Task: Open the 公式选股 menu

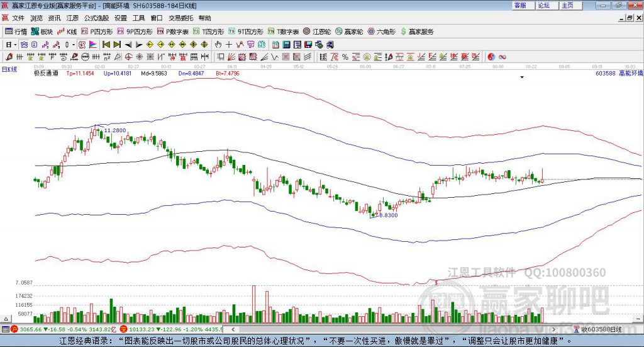Action: pyautogui.click(x=96, y=18)
